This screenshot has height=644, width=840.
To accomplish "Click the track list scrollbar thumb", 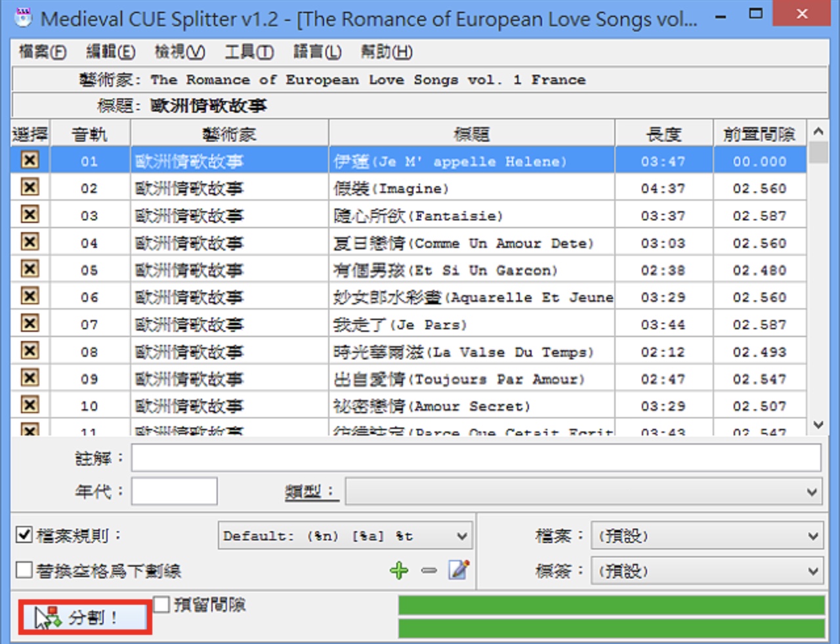I will tap(818, 151).
